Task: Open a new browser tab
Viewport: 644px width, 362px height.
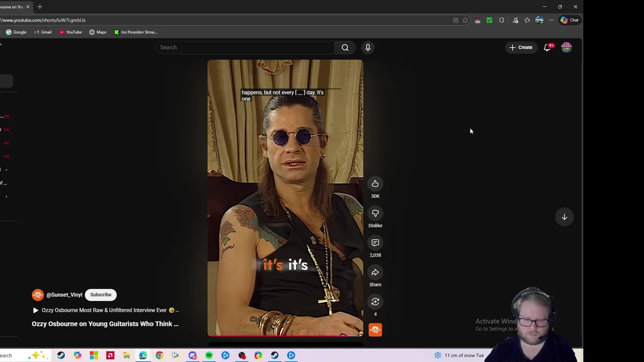Action: pyautogui.click(x=40, y=7)
